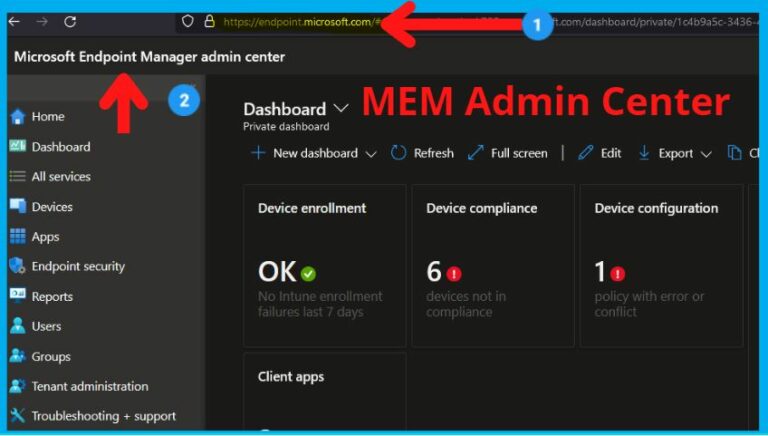Click the Full screen label

(x=519, y=153)
